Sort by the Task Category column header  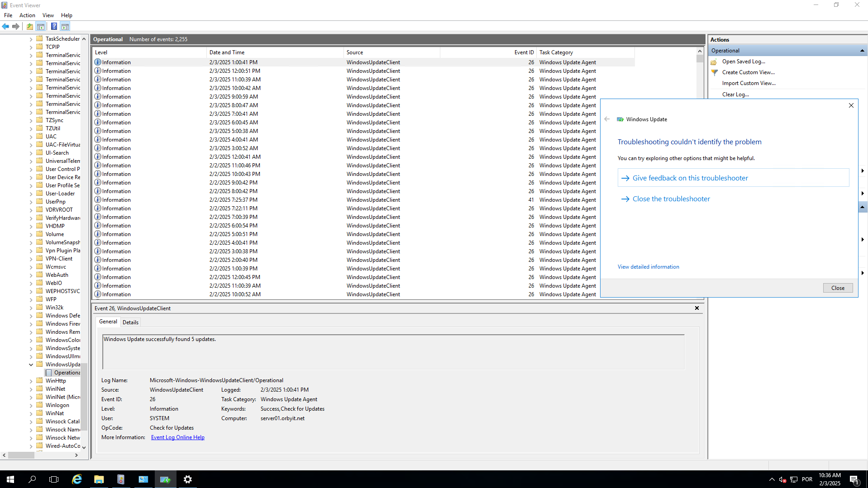[586, 52]
